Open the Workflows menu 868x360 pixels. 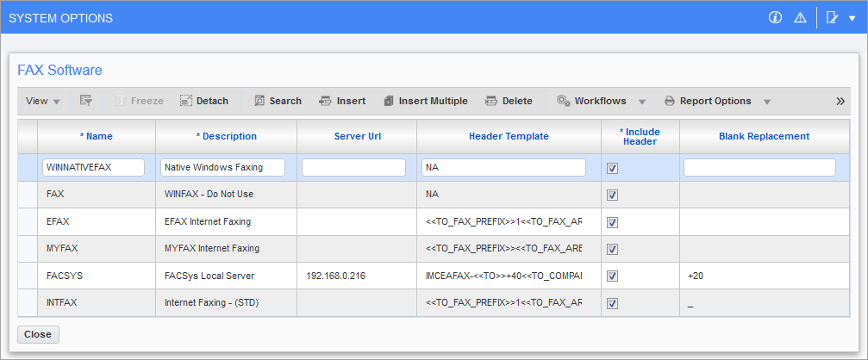point(591,101)
